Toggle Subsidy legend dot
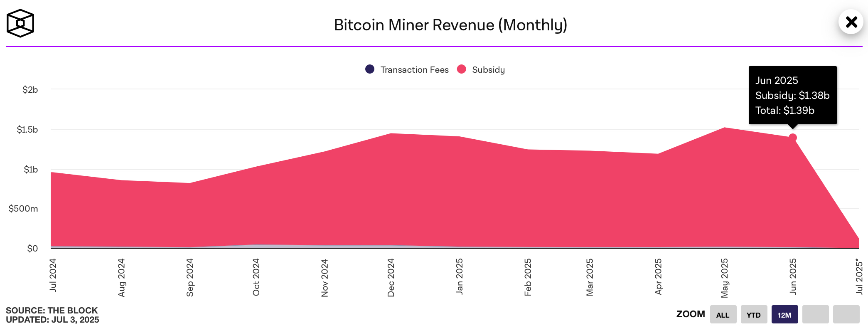868x333 pixels. (461, 69)
